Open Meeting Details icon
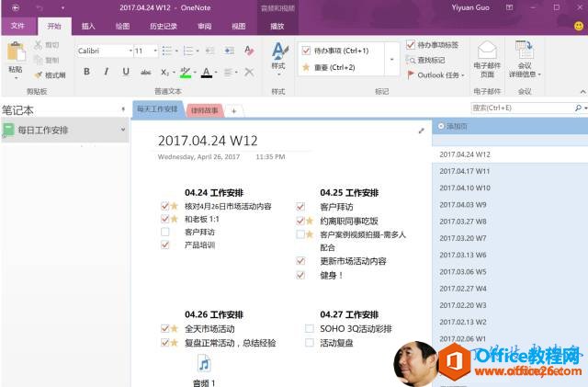588x387 pixels. [x=524, y=50]
